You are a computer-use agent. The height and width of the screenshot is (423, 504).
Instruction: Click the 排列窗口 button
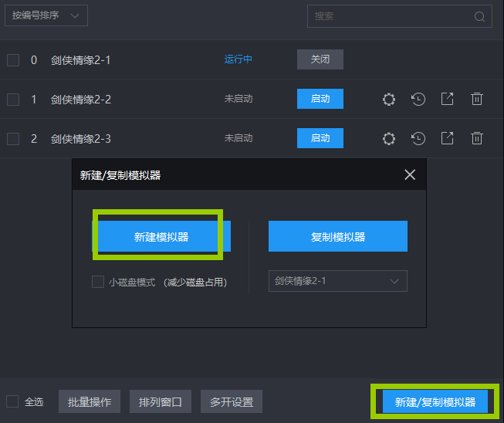[161, 401]
